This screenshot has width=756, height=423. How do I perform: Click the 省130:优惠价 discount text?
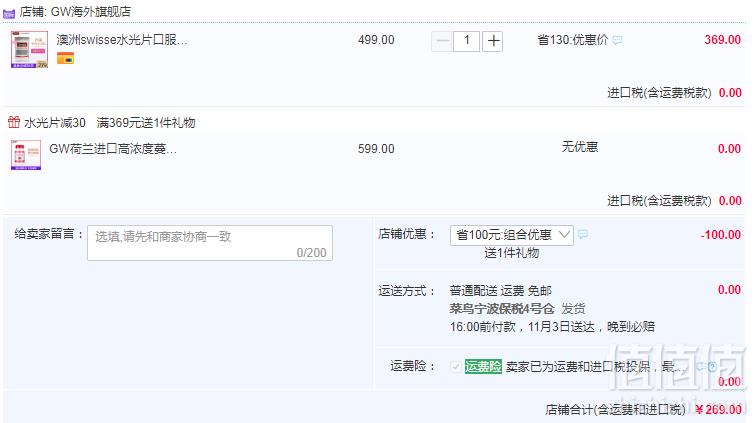[572, 40]
